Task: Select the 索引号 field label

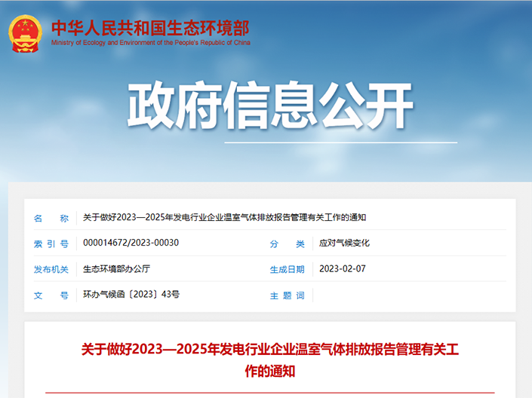Action: 51,243
